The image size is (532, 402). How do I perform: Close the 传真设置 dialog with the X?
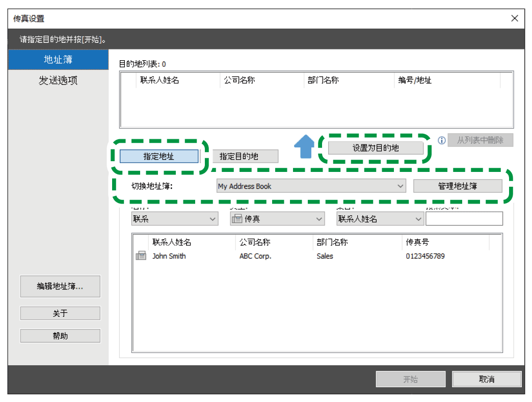click(515, 18)
